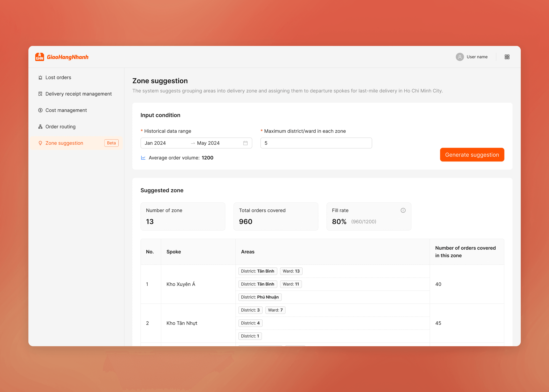The image size is (549, 392).
Task: Click the GHN logo icon
Action: pyautogui.click(x=40, y=57)
